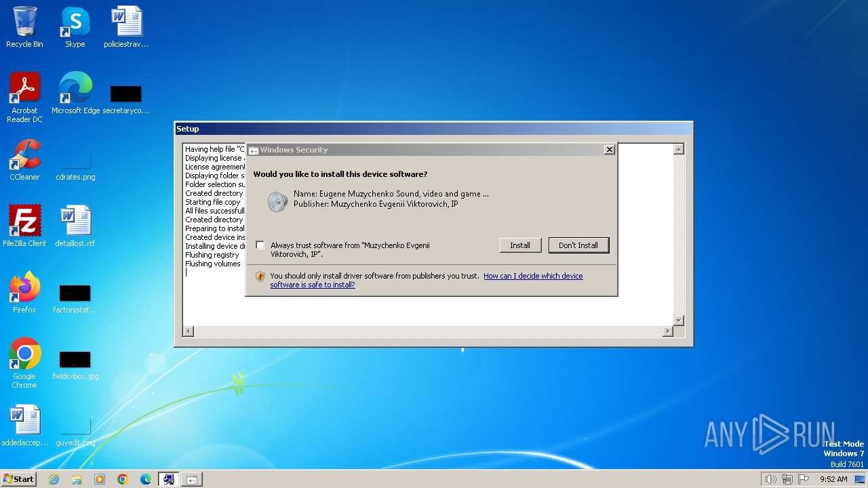Close the Windows Security dialog

609,150
